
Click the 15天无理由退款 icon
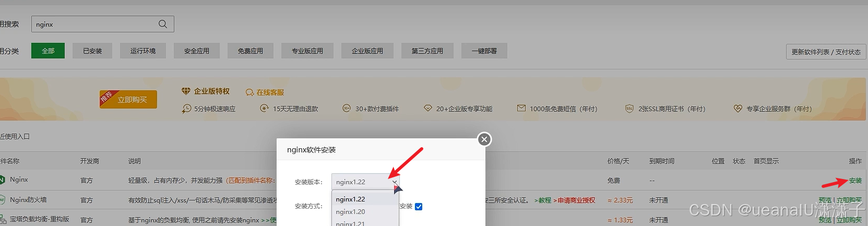[x=264, y=108]
